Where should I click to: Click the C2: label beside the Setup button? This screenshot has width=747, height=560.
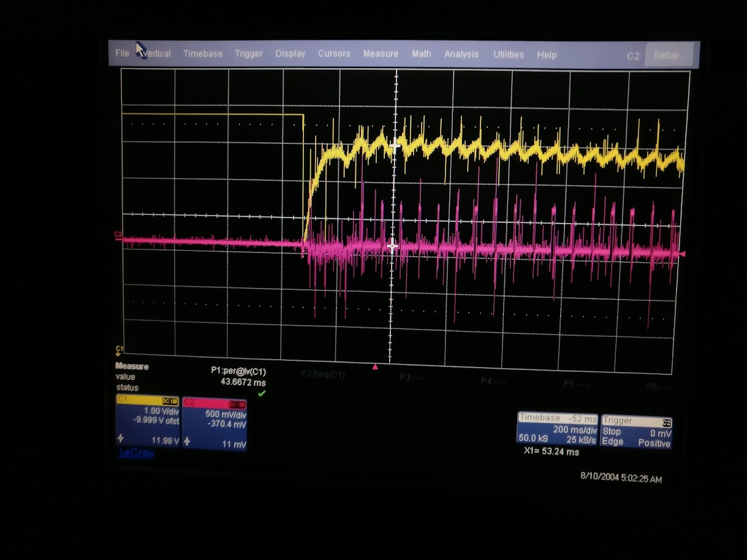coord(634,56)
